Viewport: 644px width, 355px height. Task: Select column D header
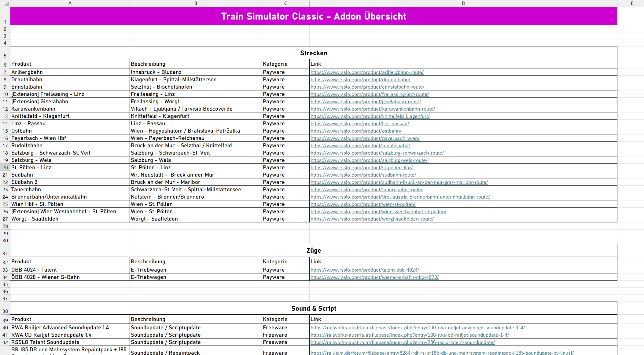(x=463, y=3)
